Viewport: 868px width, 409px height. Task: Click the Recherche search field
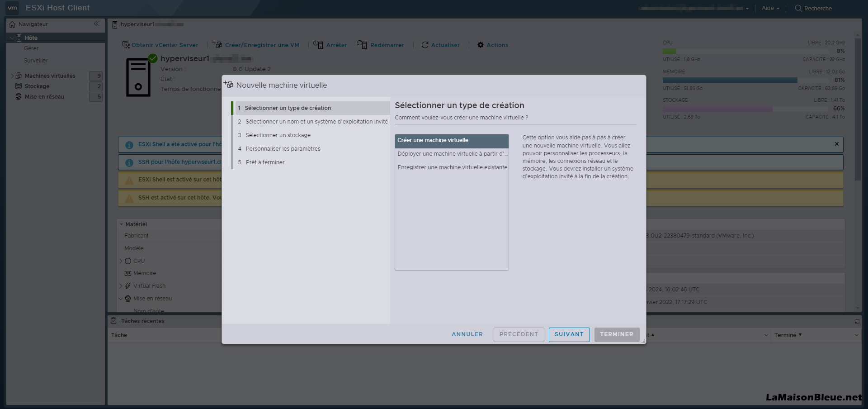tap(817, 8)
